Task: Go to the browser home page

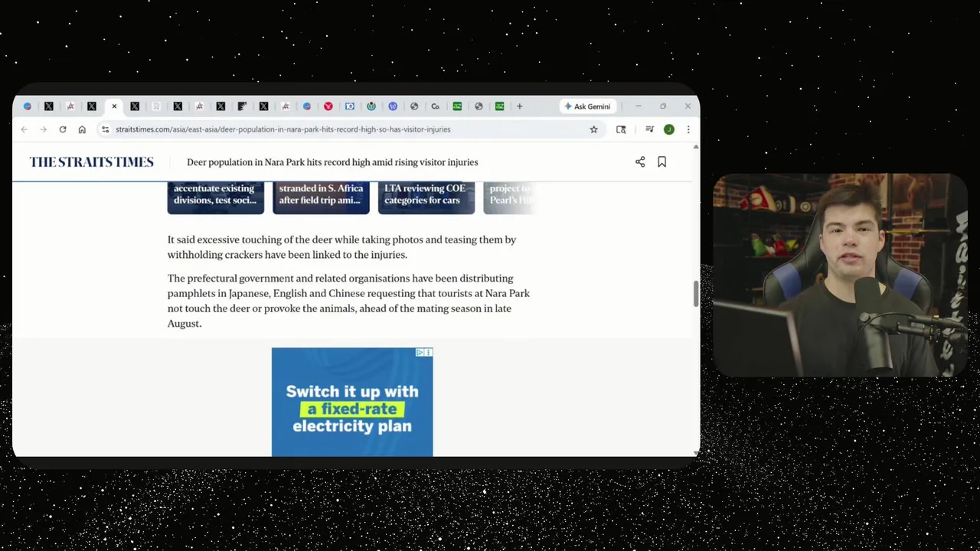Action: coord(82,129)
